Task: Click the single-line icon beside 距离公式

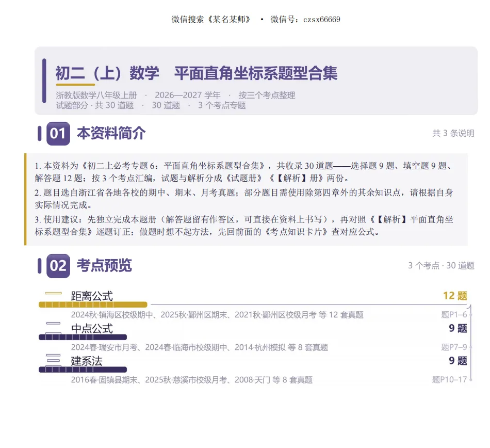Action: [54, 293]
